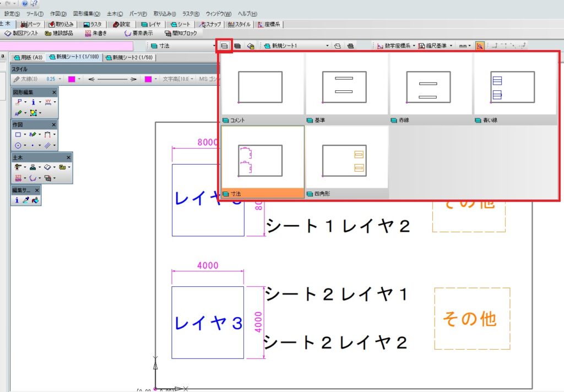Click the eyedropper icon in 編集サ panel
The image size is (564, 392).
(25, 200)
